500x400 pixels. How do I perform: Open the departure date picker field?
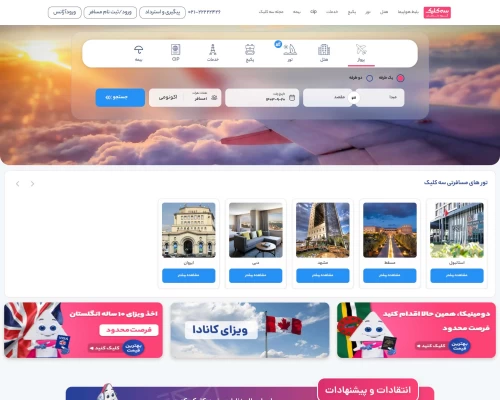pos(262,98)
